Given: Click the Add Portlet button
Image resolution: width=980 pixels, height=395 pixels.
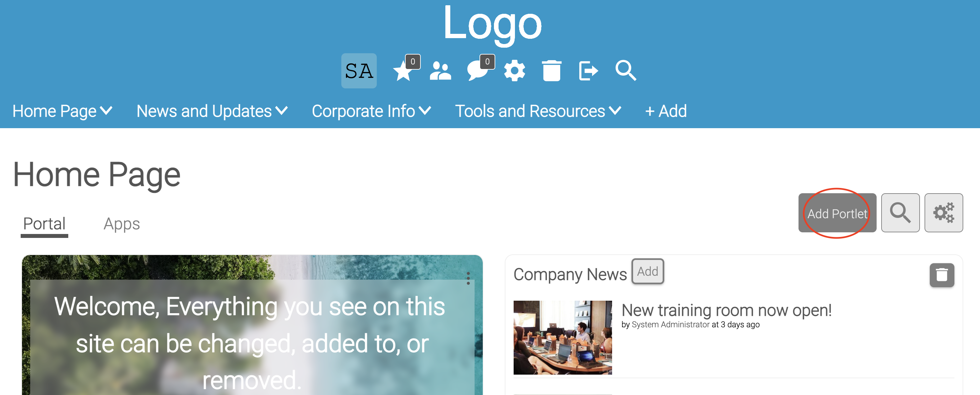Looking at the screenshot, I should tap(837, 213).
